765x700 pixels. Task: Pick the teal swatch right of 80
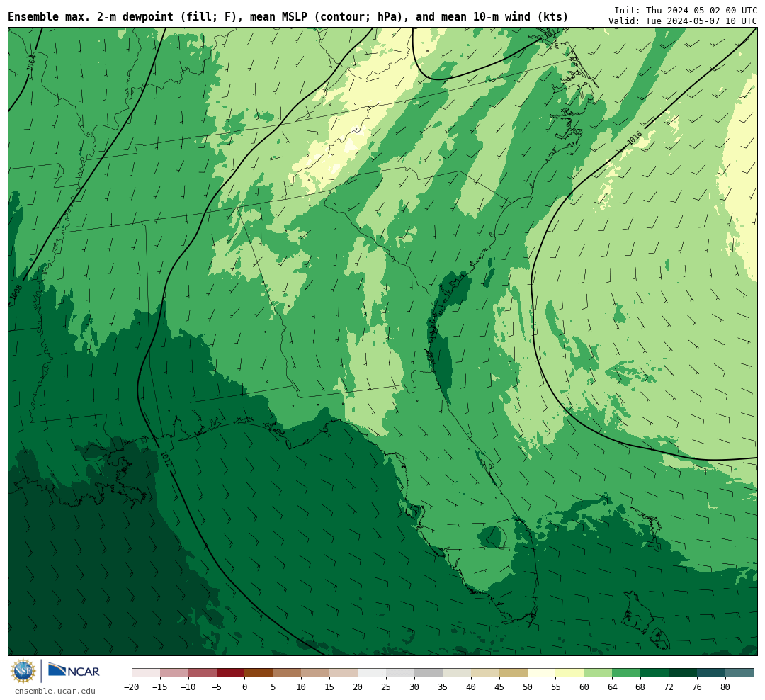pyautogui.click(x=740, y=673)
